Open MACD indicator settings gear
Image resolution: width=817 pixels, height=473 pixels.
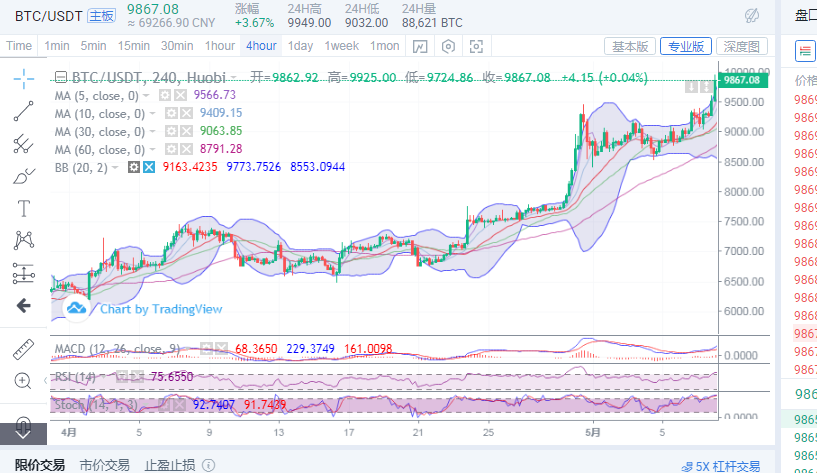(x=207, y=348)
